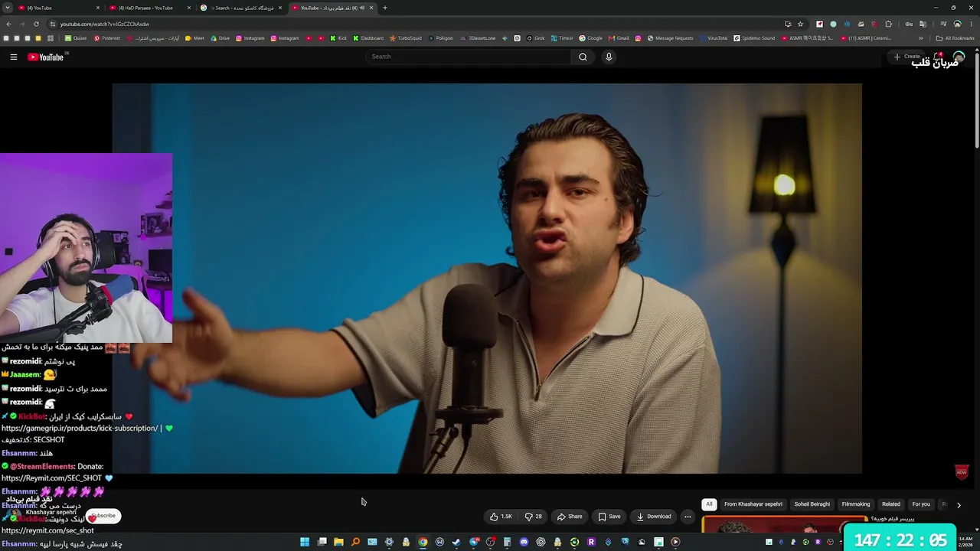980x551 pixels.
Task: Open File Explorer from the taskbar
Action: [338, 542]
